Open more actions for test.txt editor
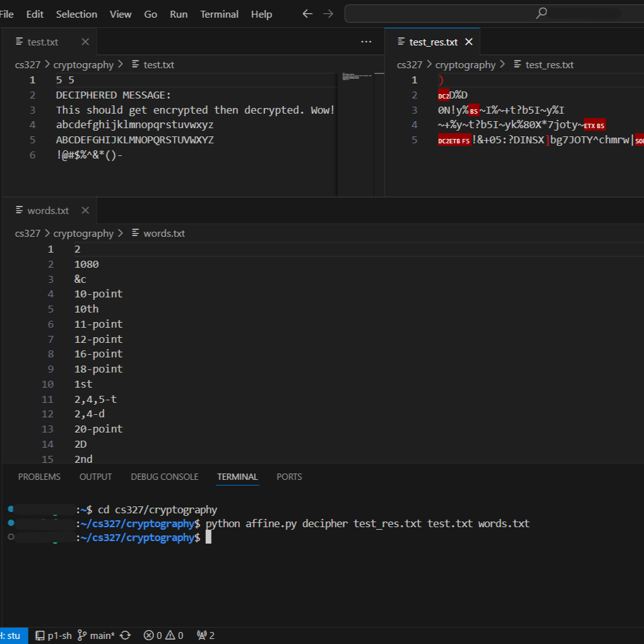The height and width of the screenshot is (644, 644). tap(366, 42)
